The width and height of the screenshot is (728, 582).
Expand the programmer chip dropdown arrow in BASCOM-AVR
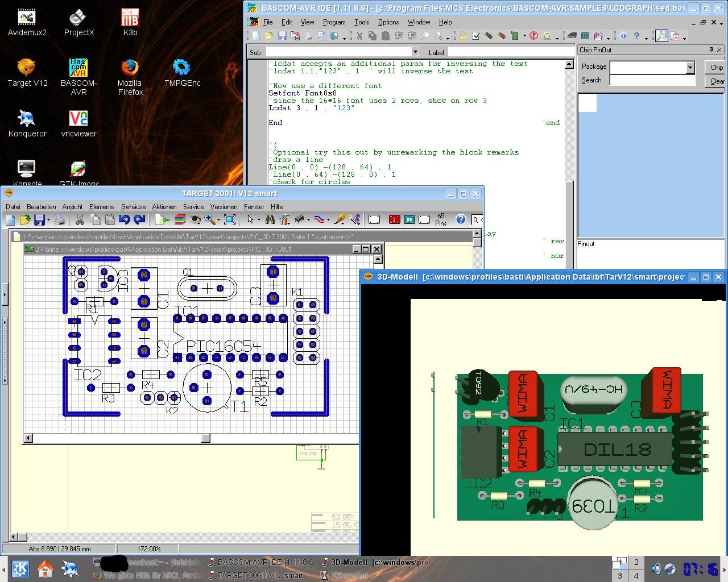tap(524, 36)
